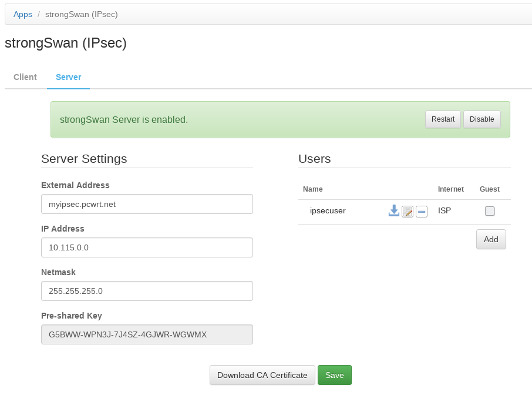This screenshot has width=532, height=395.
Task: Click the ipsecuser name in Users table
Action: pyautogui.click(x=328, y=211)
